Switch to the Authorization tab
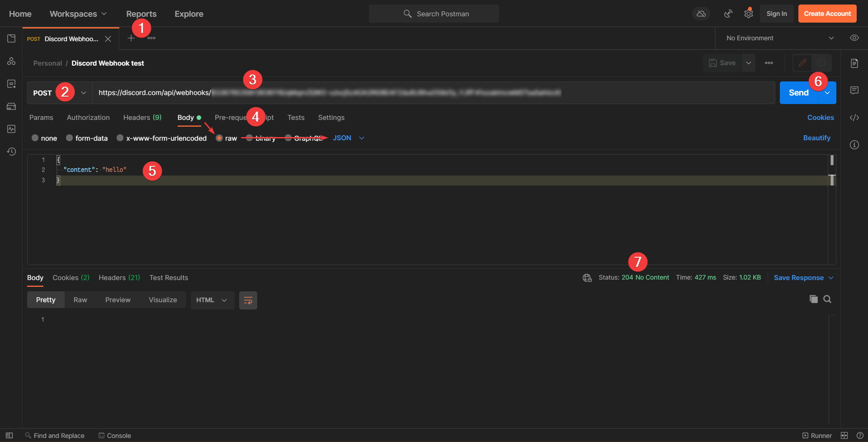The height and width of the screenshot is (442, 868). [x=88, y=118]
